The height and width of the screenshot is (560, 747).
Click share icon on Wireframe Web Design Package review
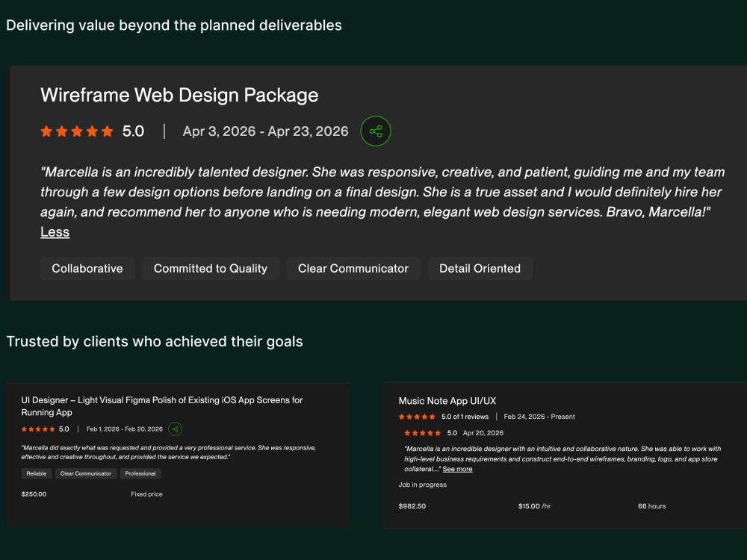pyautogui.click(x=376, y=131)
